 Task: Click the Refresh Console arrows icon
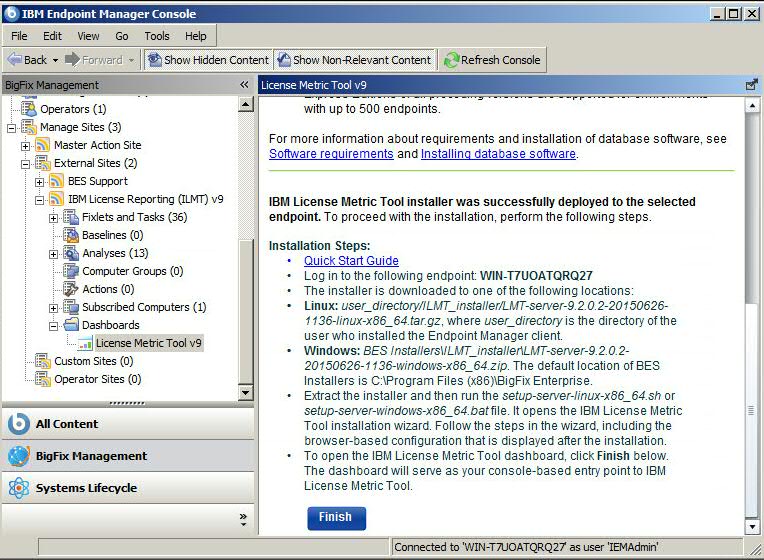point(451,60)
